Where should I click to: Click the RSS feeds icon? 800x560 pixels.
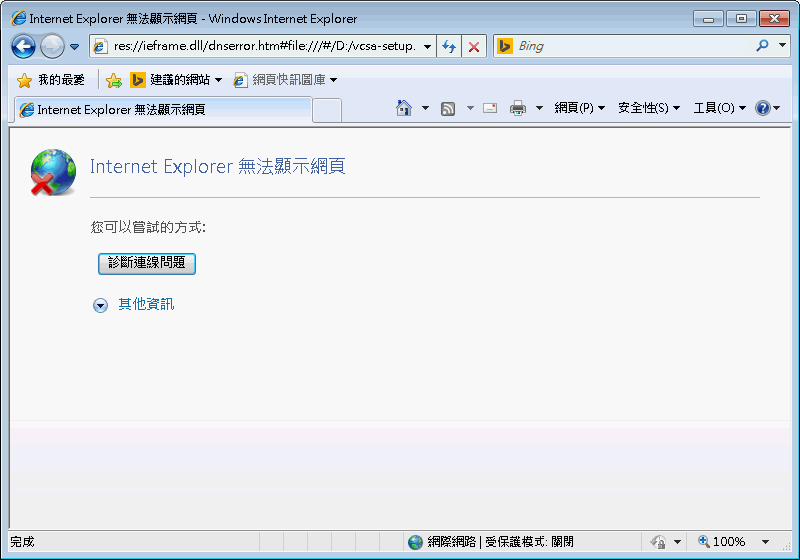447,108
